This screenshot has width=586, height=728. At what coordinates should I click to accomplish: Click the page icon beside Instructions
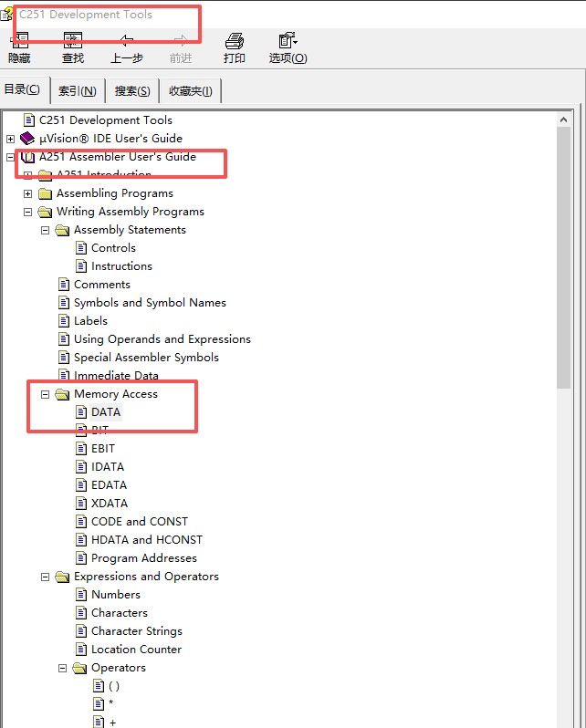click(x=81, y=266)
